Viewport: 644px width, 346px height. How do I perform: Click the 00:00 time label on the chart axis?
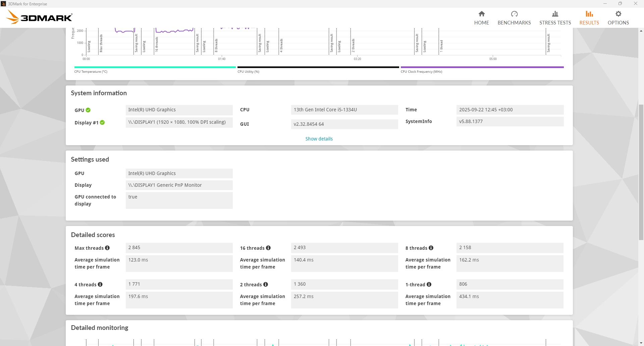point(86,59)
